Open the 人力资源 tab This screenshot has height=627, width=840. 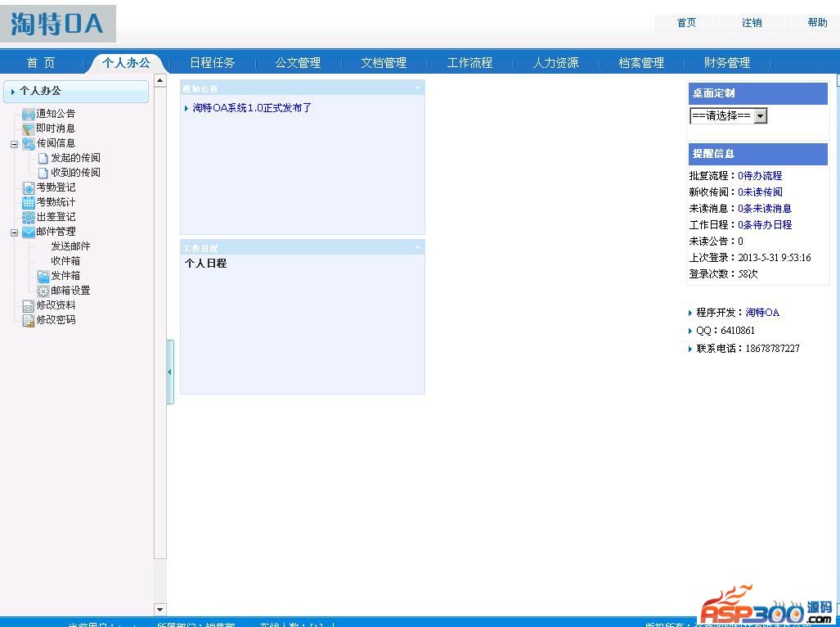[555, 63]
